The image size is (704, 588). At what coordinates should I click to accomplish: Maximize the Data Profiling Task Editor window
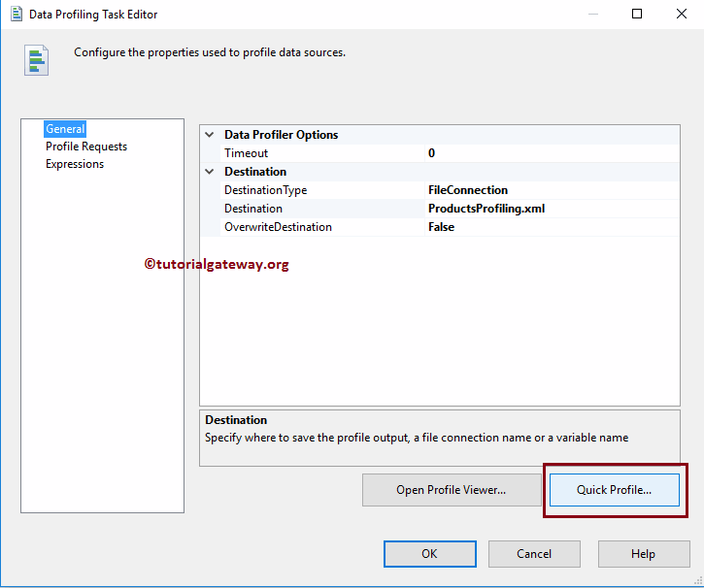click(637, 14)
